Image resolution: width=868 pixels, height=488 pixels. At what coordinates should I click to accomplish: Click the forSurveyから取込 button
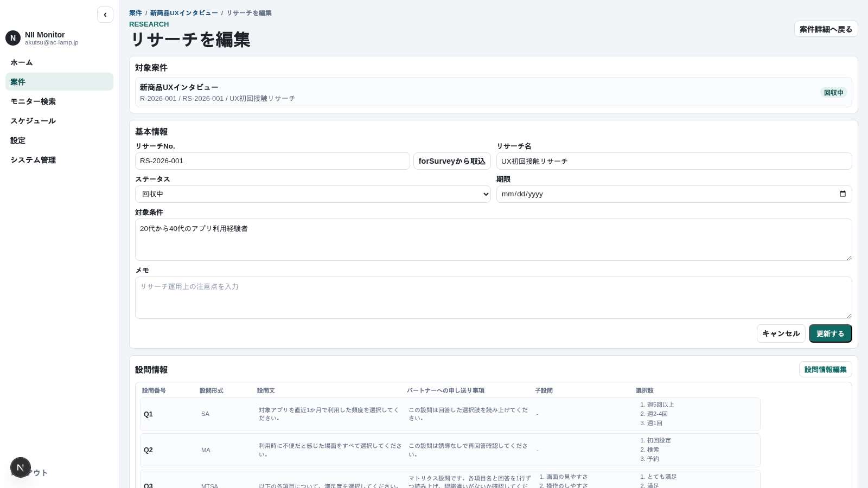(452, 161)
